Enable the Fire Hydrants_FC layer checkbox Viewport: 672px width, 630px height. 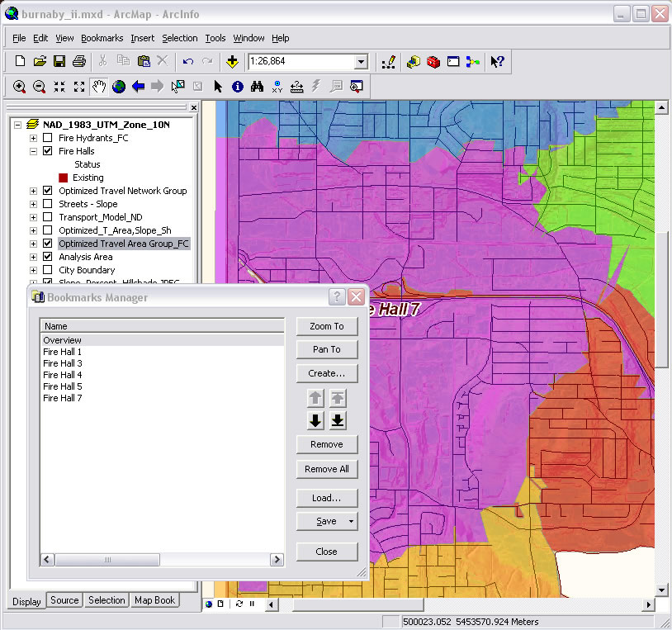47,138
